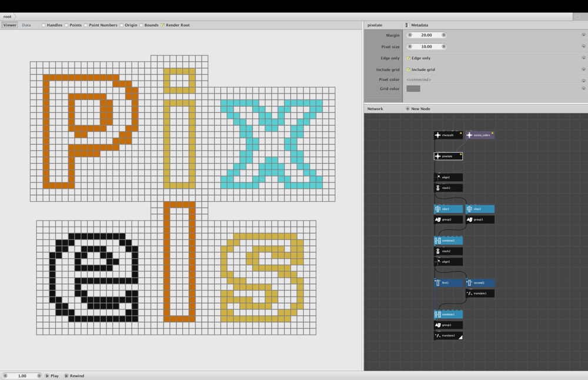Increase Pixel size with right arrow

pos(443,46)
